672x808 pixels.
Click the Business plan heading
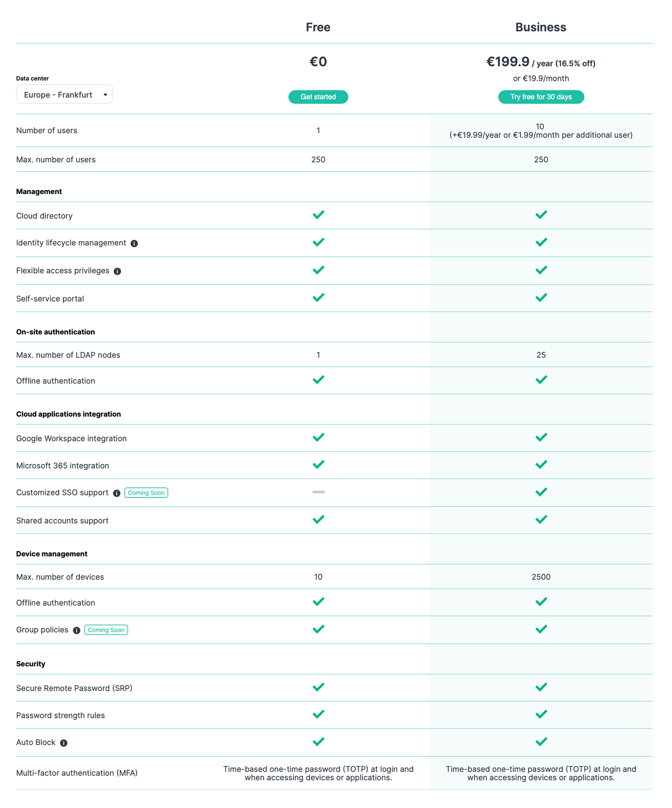pos(541,27)
